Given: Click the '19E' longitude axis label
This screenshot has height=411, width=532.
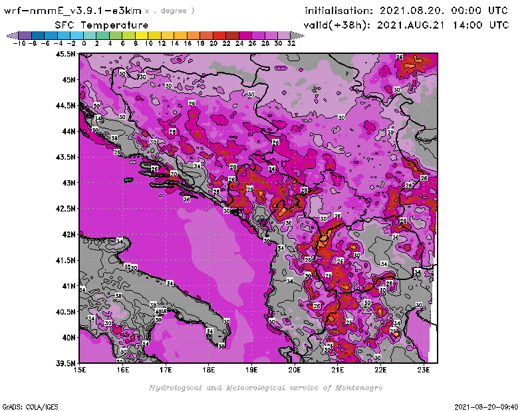Looking at the screenshot, I should pos(251,370).
